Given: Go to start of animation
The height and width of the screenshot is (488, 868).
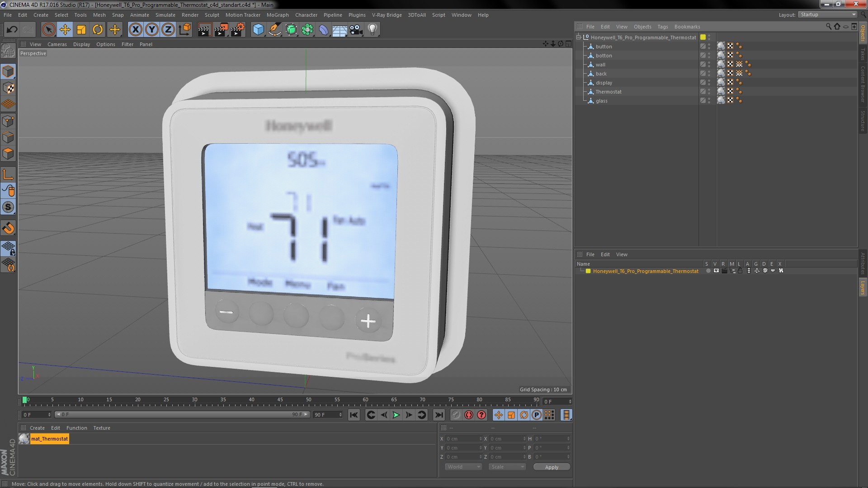Looking at the screenshot, I should tap(354, 415).
